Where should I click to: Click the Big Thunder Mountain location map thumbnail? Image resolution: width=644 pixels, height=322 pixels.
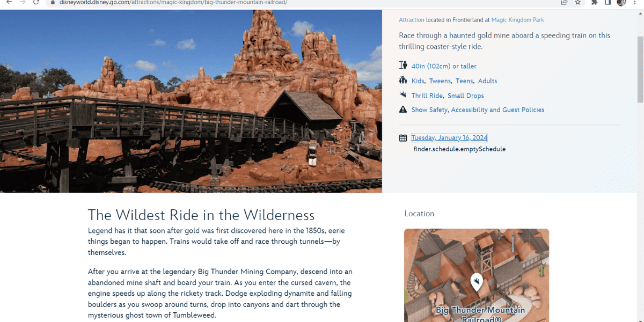[x=477, y=275]
